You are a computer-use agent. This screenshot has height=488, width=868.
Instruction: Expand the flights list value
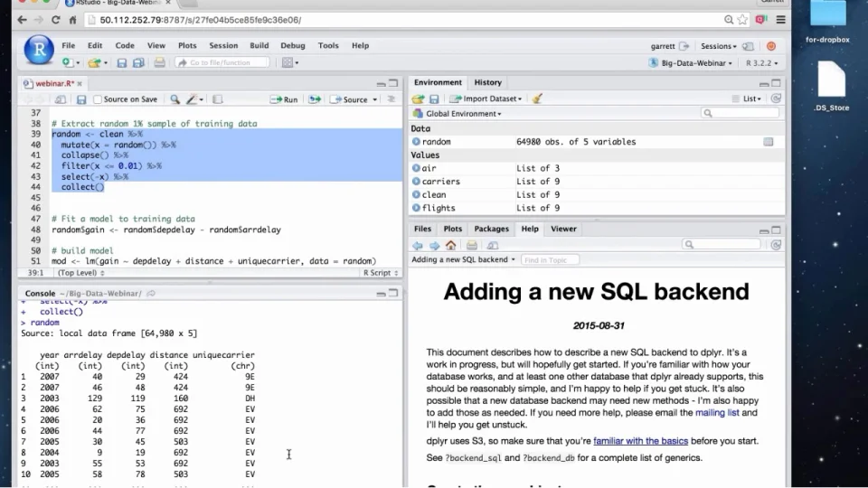(416, 208)
